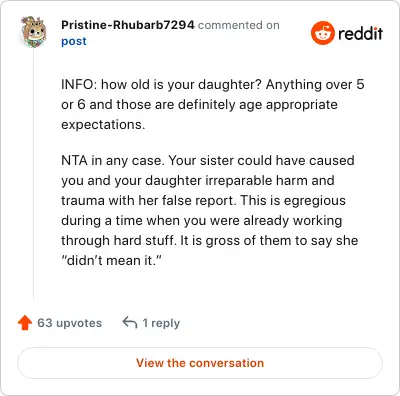Click View the conversation button
The height and width of the screenshot is (396, 400).
200,363
